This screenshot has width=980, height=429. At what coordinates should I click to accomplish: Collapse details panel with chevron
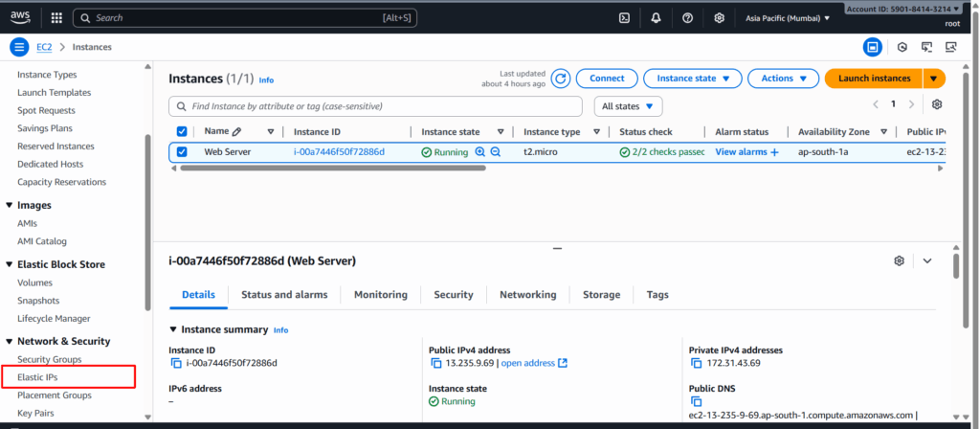pos(927,260)
